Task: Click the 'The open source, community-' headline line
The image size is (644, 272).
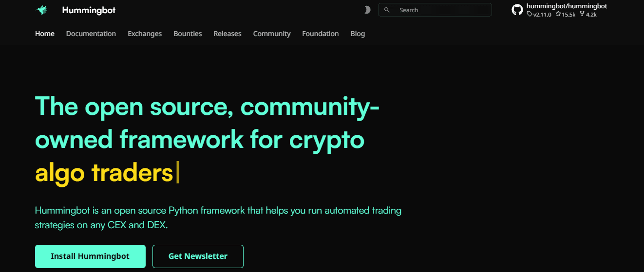Action: [208, 107]
